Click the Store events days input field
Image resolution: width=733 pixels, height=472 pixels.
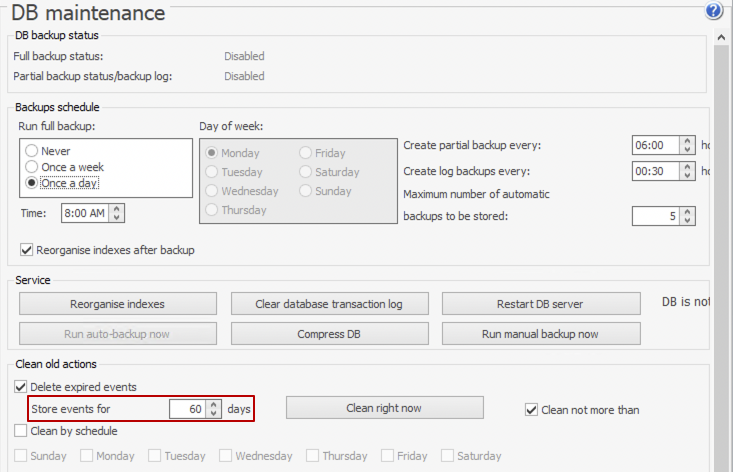click(x=187, y=409)
